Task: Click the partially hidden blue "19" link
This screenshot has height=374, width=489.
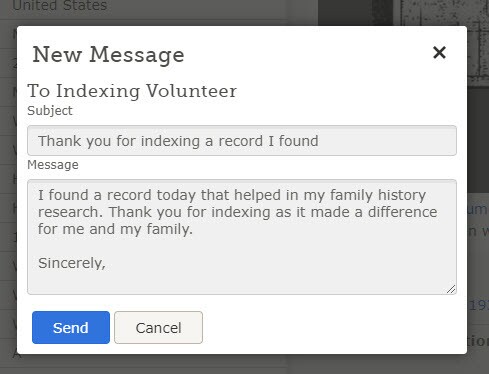Action: (x=479, y=305)
